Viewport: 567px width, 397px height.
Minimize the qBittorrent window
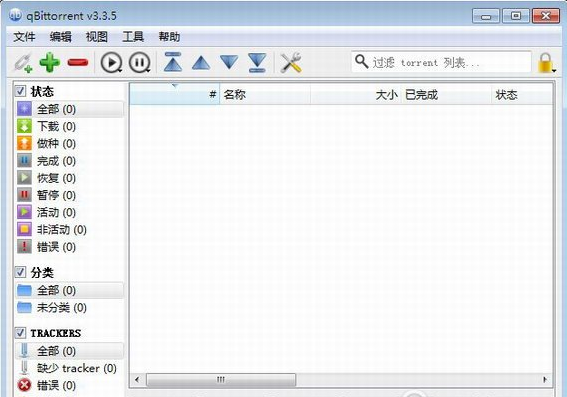point(486,16)
